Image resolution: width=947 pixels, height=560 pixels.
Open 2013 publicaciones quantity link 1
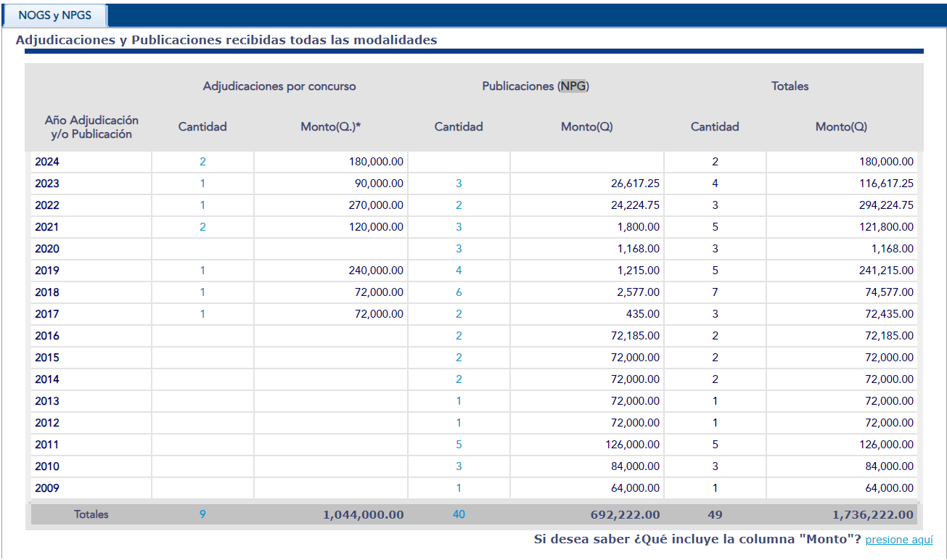(459, 401)
